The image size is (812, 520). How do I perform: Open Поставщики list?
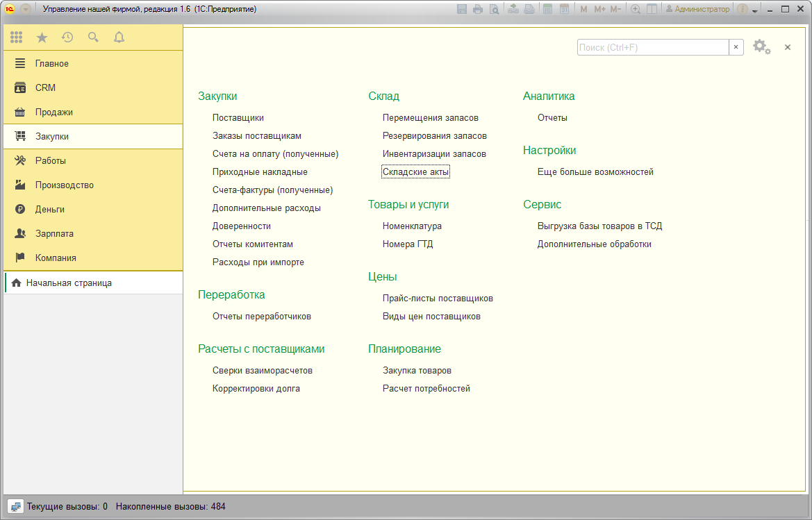click(238, 117)
